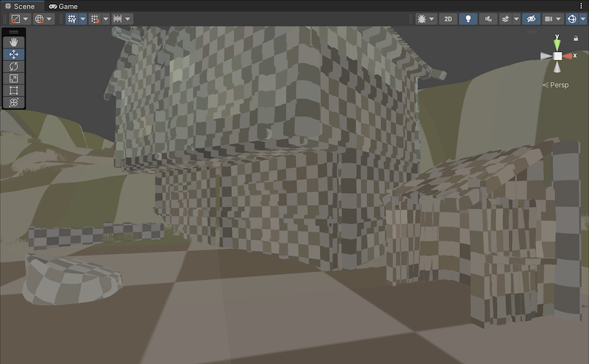The width and height of the screenshot is (589, 364).
Task: Toggle scene lighting bulb
Action: click(468, 19)
